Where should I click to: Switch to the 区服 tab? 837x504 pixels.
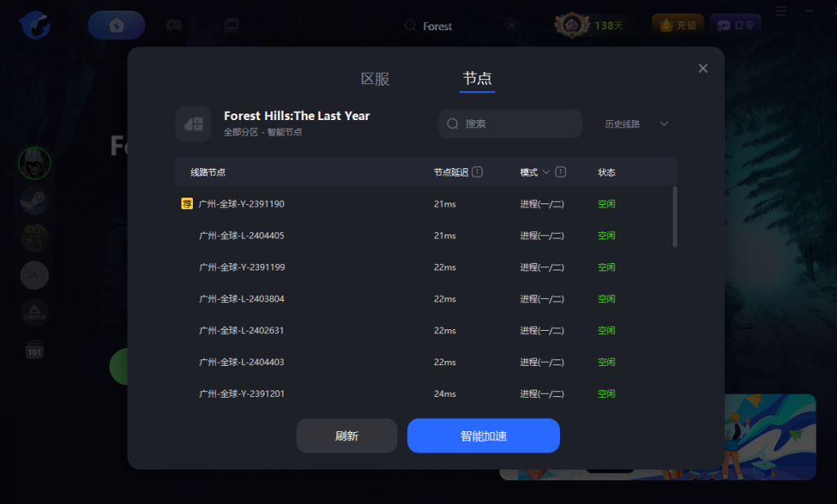pyautogui.click(x=375, y=79)
